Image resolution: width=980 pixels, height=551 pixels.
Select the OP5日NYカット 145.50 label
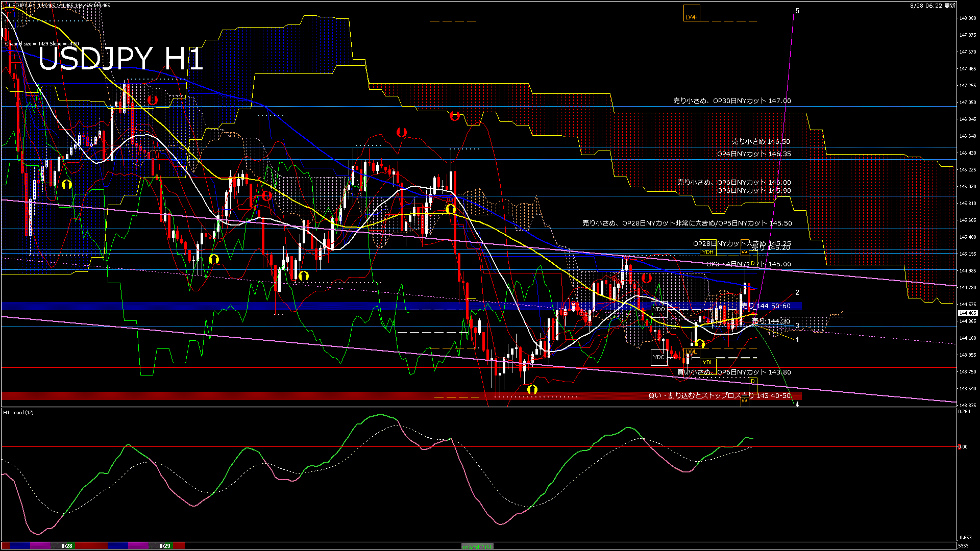(756, 223)
